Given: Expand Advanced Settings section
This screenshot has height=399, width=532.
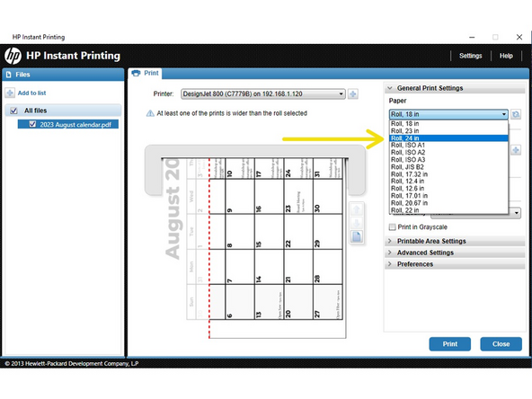Looking at the screenshot, I should (455, 253).
